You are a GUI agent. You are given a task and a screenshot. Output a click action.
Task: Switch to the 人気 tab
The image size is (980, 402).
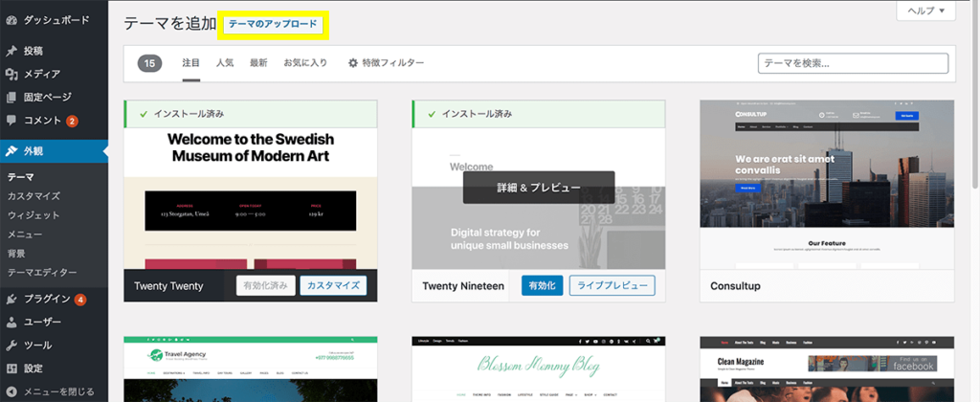[x=225, y=62]
